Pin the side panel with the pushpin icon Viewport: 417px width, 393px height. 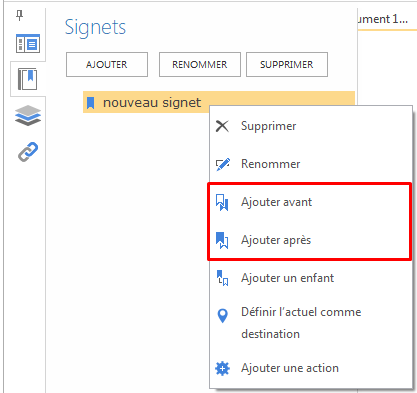pos(20,15)
